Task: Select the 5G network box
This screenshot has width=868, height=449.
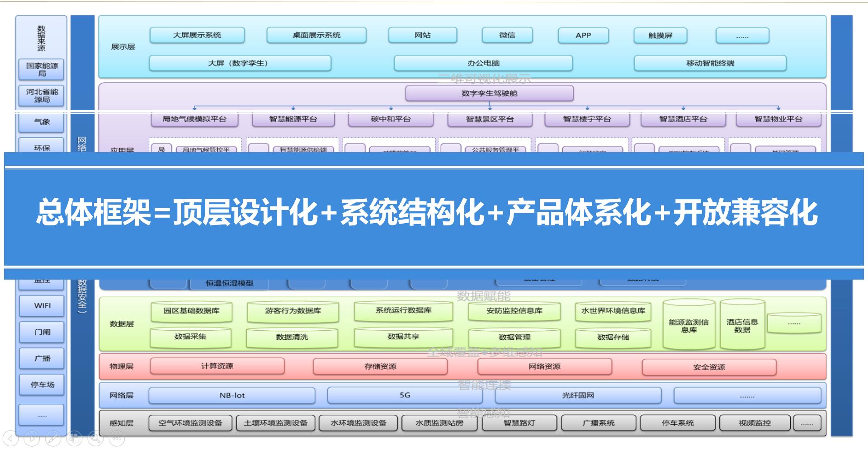Action: 405,395
